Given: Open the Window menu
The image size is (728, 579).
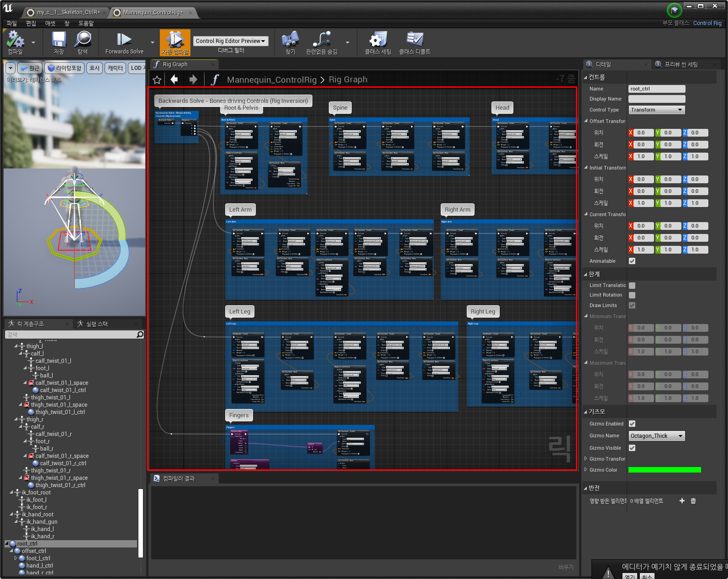Looking at the screenshot, I should coord(67,23).
